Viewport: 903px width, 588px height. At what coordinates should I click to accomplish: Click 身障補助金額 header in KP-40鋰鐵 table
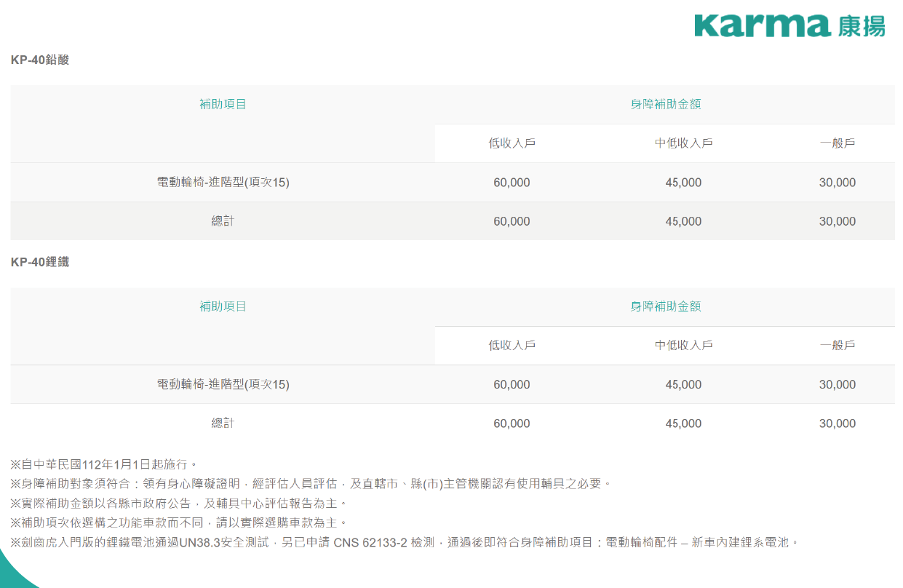point(665,306)
